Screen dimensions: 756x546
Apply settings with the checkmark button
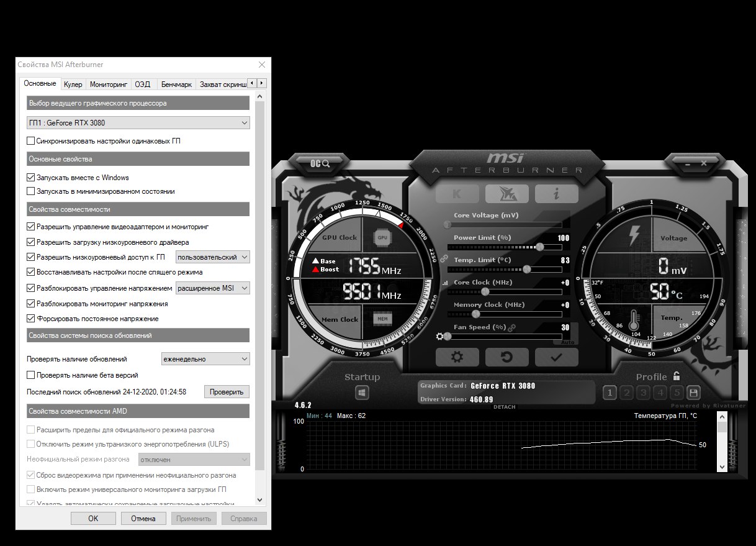click(557, 357)
